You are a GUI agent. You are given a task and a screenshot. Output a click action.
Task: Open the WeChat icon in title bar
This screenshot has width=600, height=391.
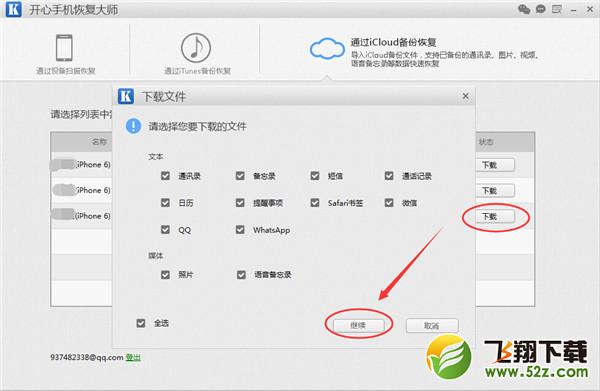click(x=524, y=9)
